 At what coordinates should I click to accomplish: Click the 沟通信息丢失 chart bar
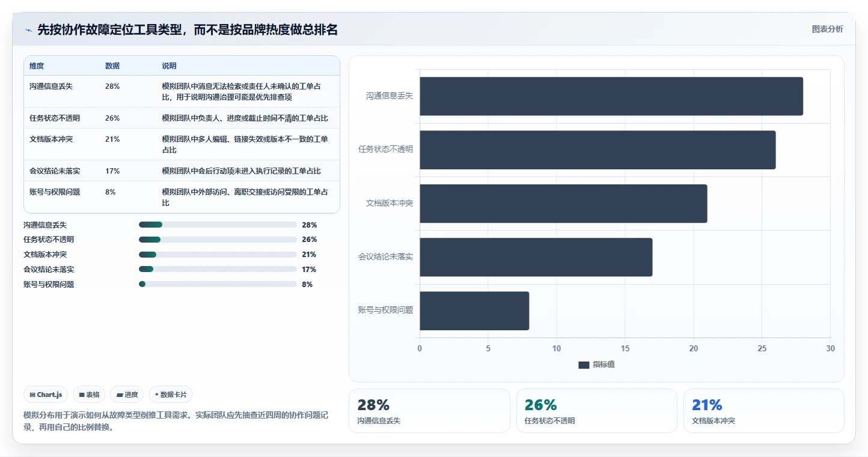click(x=611, y=96)
